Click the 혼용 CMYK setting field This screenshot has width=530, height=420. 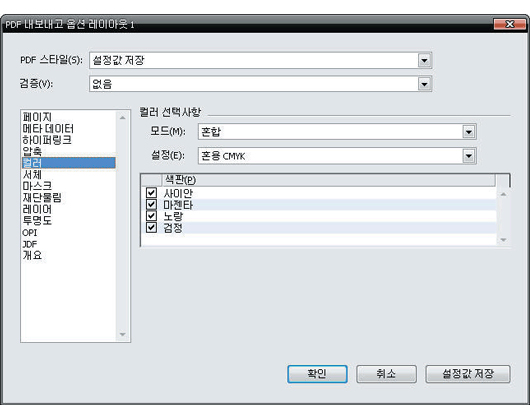point(337,156)
